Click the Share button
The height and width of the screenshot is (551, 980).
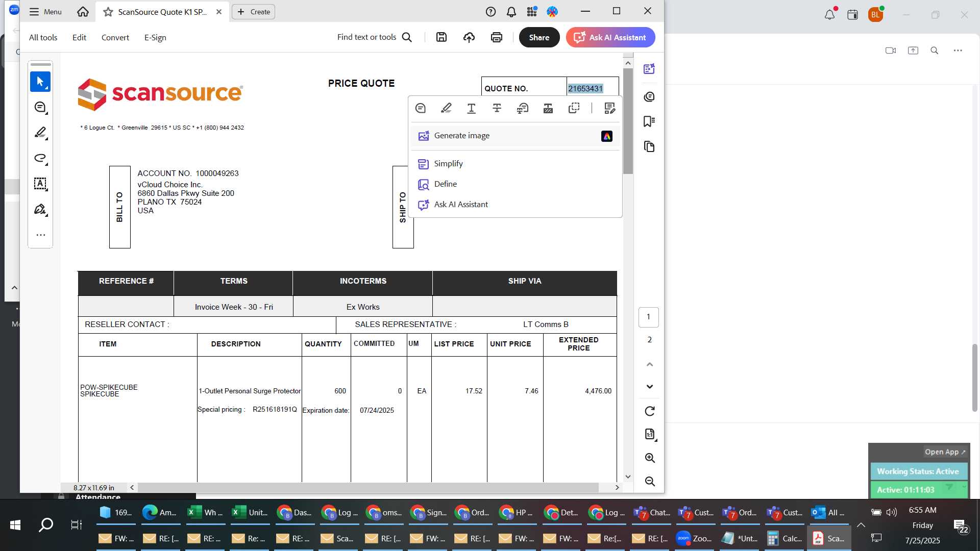coord(539,37)
